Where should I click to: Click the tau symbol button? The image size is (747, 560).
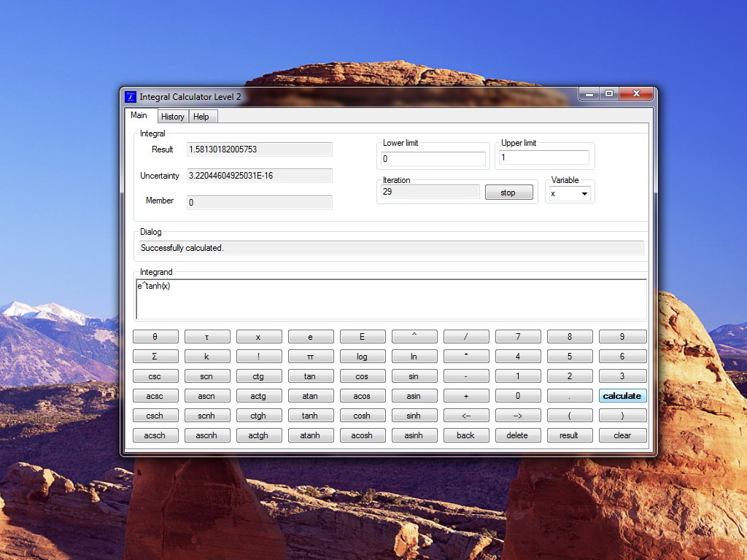[206, 337]
